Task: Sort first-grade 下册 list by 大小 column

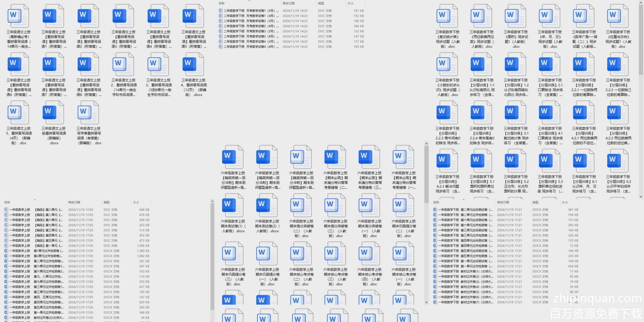Action: coord(565,202)
